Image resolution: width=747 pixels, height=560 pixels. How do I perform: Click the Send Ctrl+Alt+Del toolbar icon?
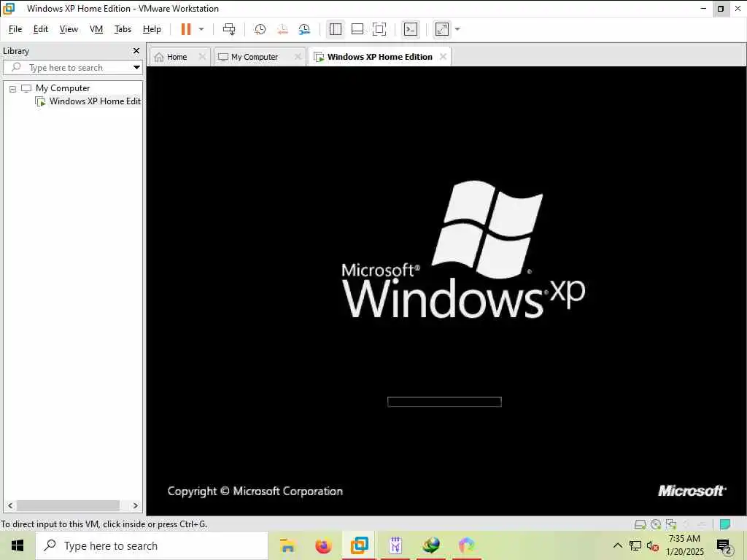point(229,29)
